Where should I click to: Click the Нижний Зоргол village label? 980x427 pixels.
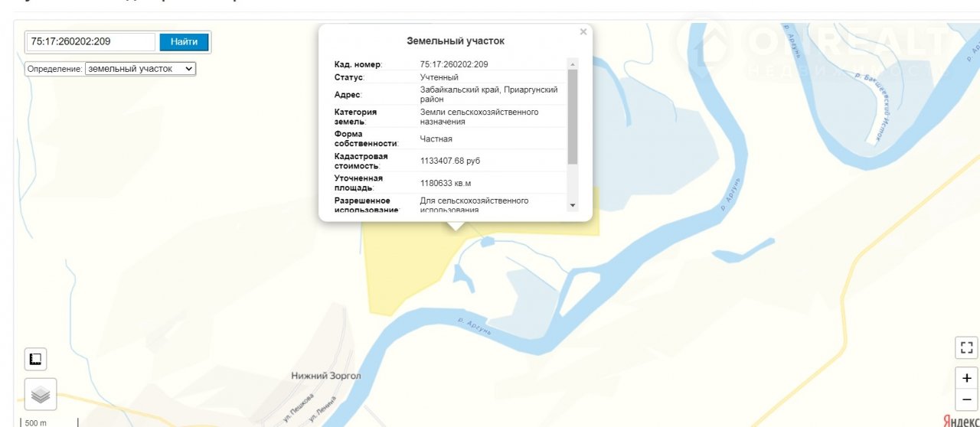pos(326,376)
